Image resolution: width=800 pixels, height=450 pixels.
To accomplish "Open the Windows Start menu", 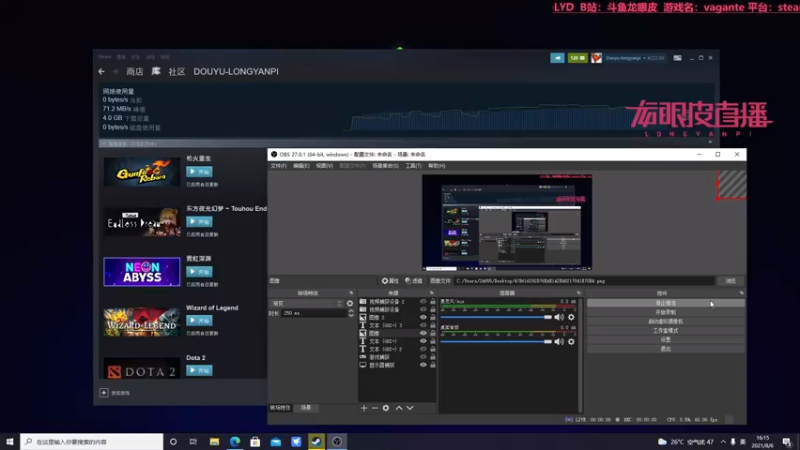I will click(10, 441).
